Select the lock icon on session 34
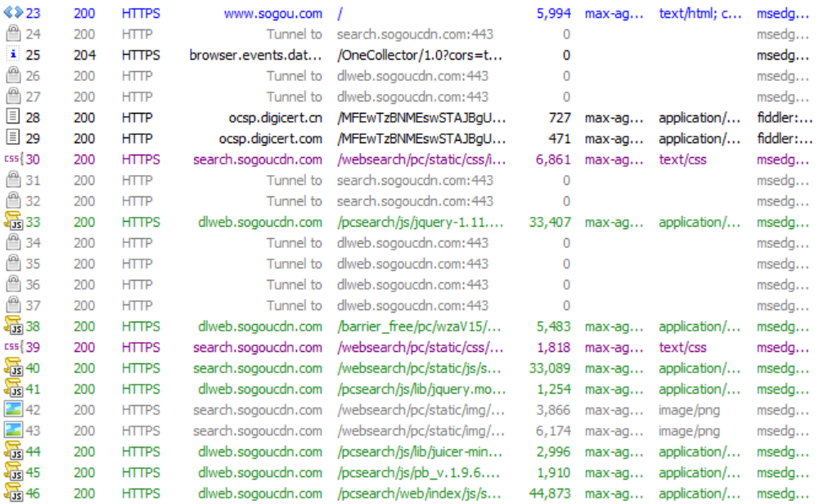 [x=13, y=242]
